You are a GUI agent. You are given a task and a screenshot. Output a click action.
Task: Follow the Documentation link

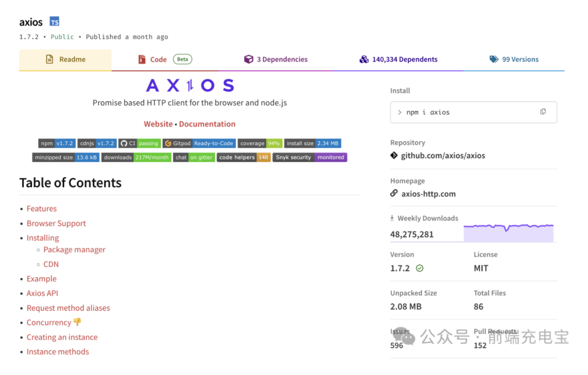207,124
